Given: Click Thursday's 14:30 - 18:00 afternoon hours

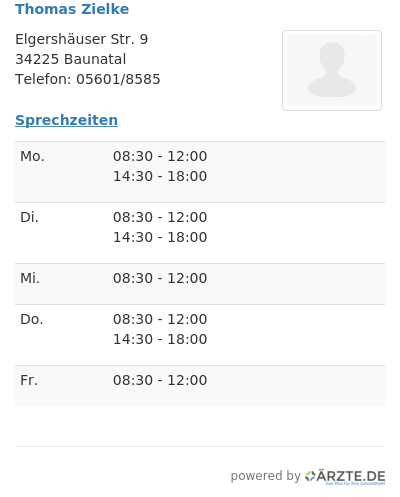Looking at the screenshot, I should (x=160, y=339).
